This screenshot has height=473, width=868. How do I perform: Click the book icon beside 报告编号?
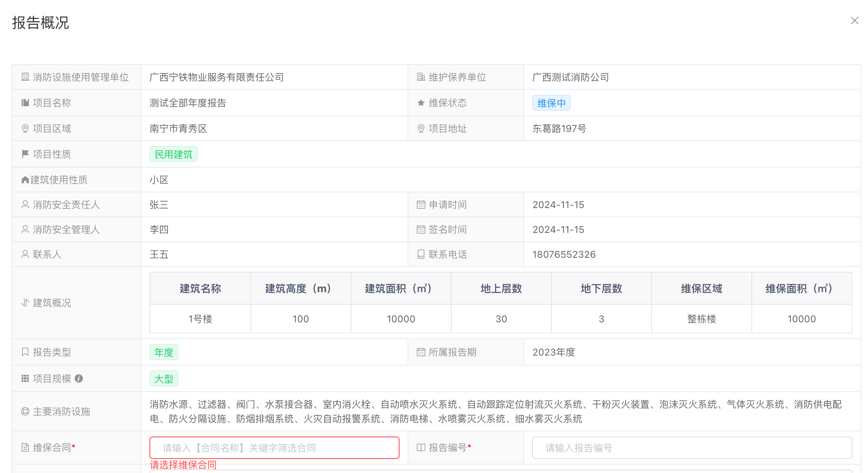click(x=421, y=447)
